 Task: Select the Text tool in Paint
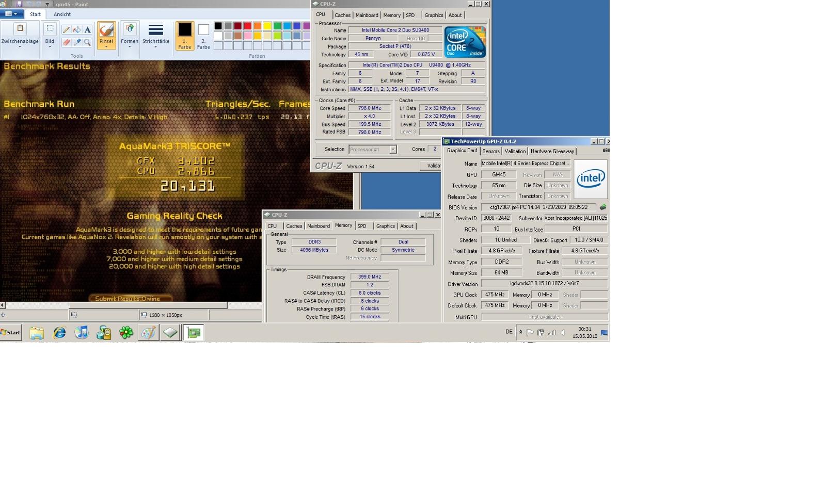pos(87,30)
